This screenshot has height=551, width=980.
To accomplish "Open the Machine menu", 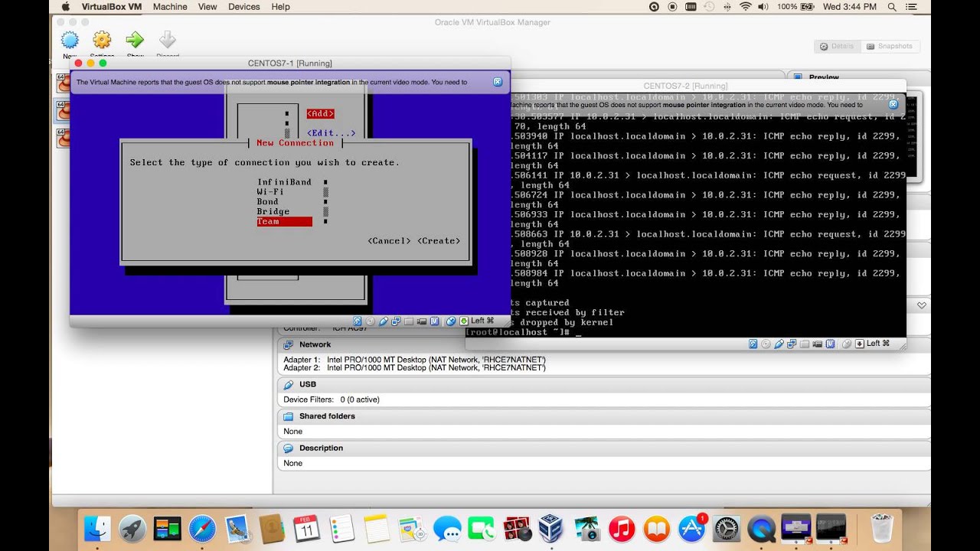I will coord(170,7).
